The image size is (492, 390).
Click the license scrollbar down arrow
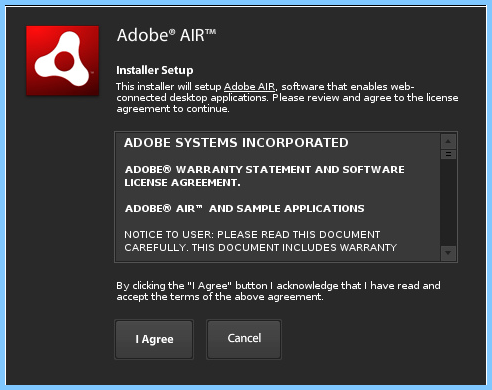pyautogui.click(x=448, y=253)
